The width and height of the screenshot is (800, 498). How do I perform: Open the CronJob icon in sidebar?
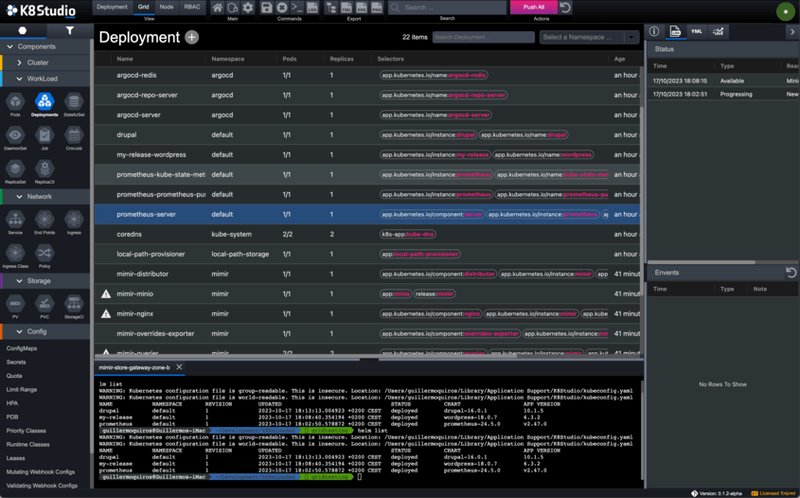(73, 137)
